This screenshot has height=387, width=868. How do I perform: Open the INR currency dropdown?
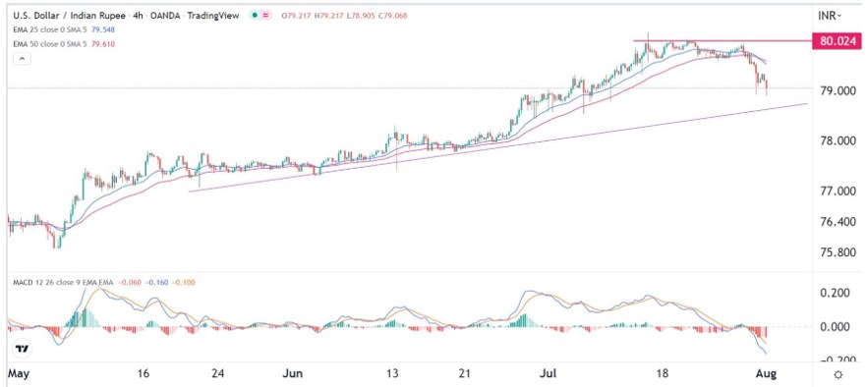point(830,16)
